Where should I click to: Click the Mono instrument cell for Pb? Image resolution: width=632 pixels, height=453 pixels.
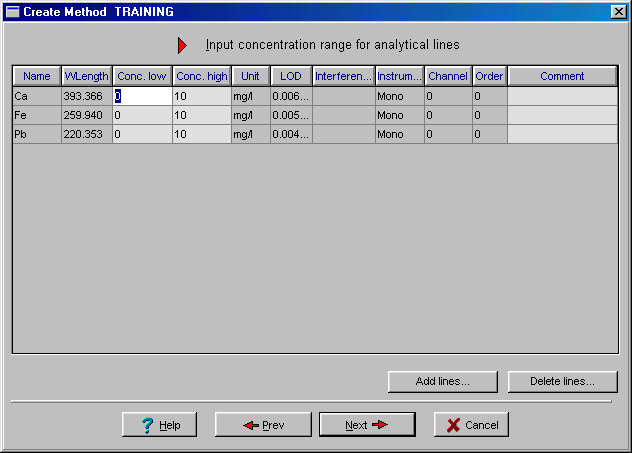coord(399,134)
